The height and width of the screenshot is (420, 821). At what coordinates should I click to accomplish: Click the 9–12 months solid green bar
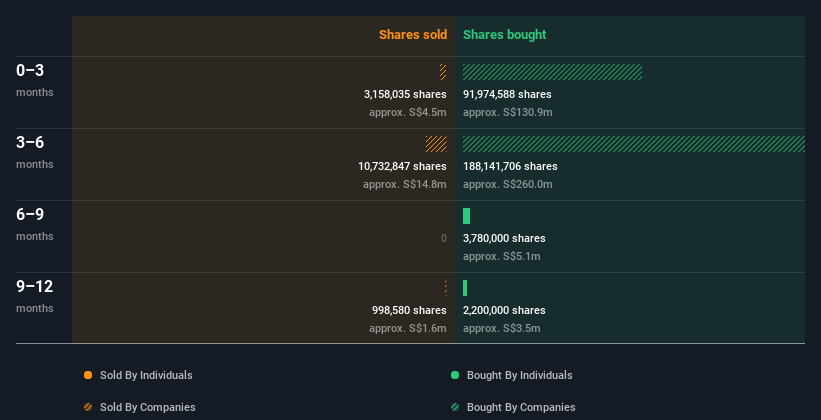pyautogui.click(x=465, y=288)
